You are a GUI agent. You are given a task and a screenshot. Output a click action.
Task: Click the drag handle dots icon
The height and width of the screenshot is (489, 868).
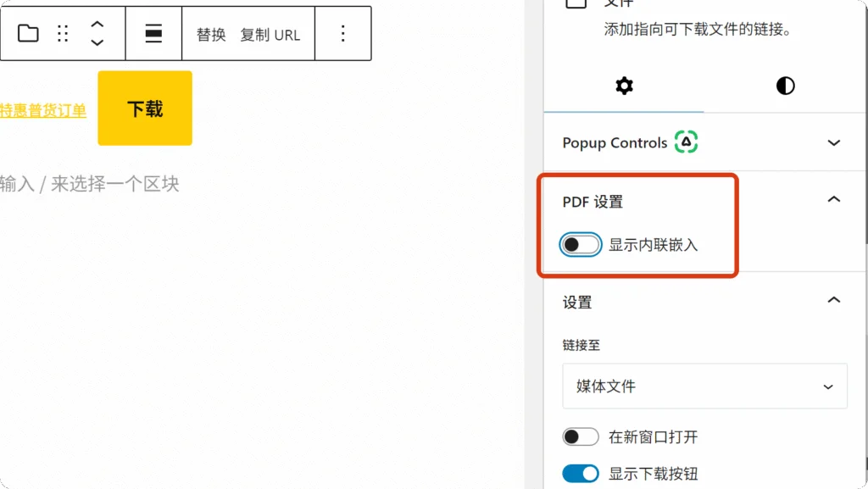[x=63, y=34]
